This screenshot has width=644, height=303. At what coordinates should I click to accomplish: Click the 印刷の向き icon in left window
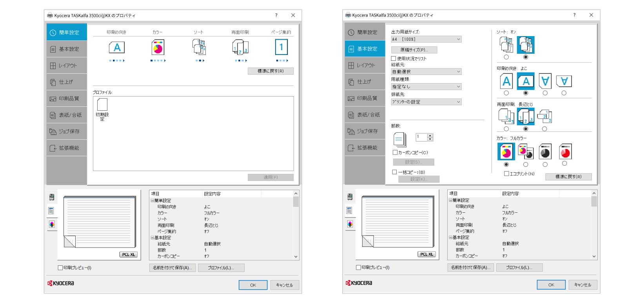pos(116,47)
